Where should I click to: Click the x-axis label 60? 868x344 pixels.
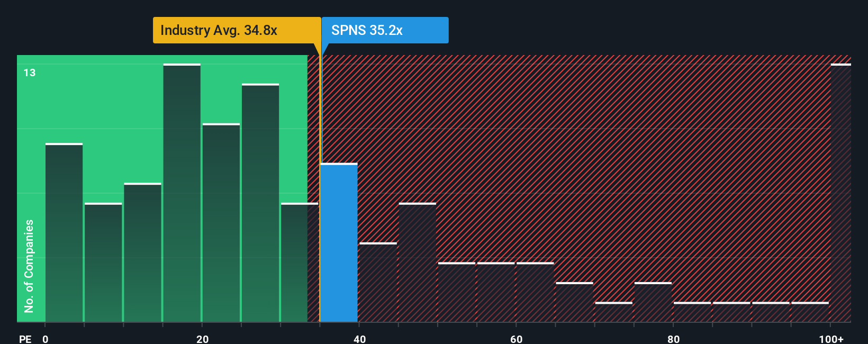pyautogui.click(x=517, y=339)
